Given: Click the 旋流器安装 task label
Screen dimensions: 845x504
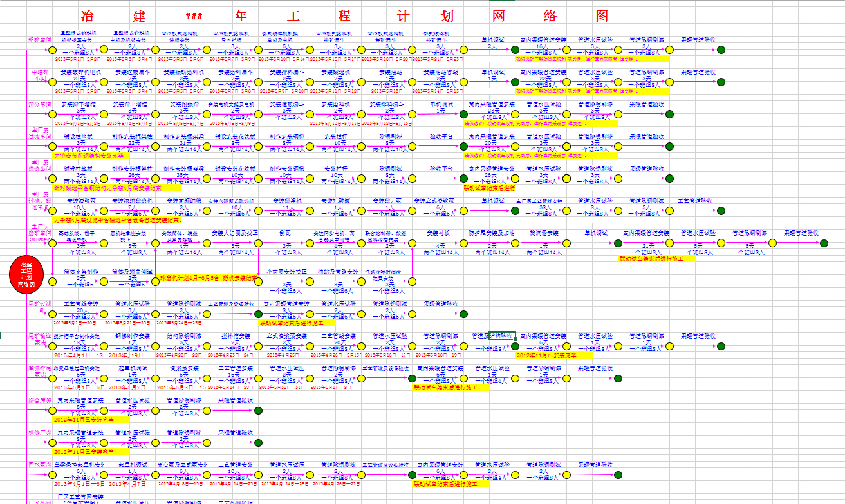Looking at the screenshot, I should [544, 233].
